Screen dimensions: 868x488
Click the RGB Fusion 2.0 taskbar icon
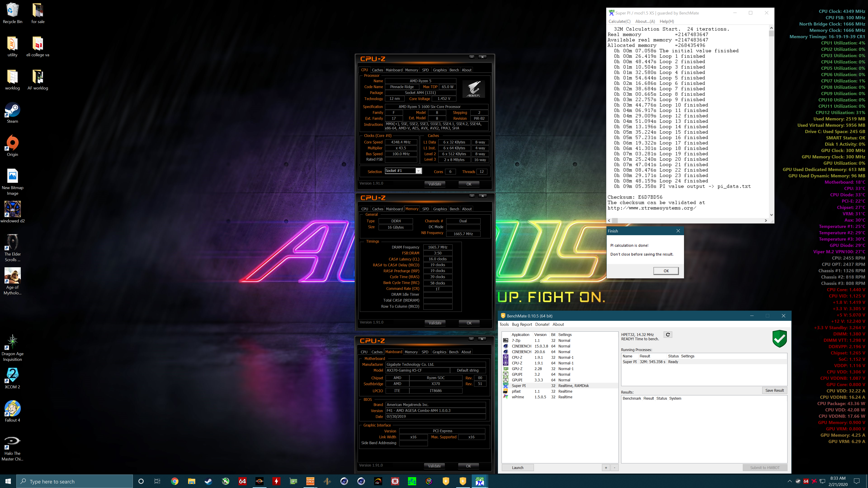coord(429,481)
